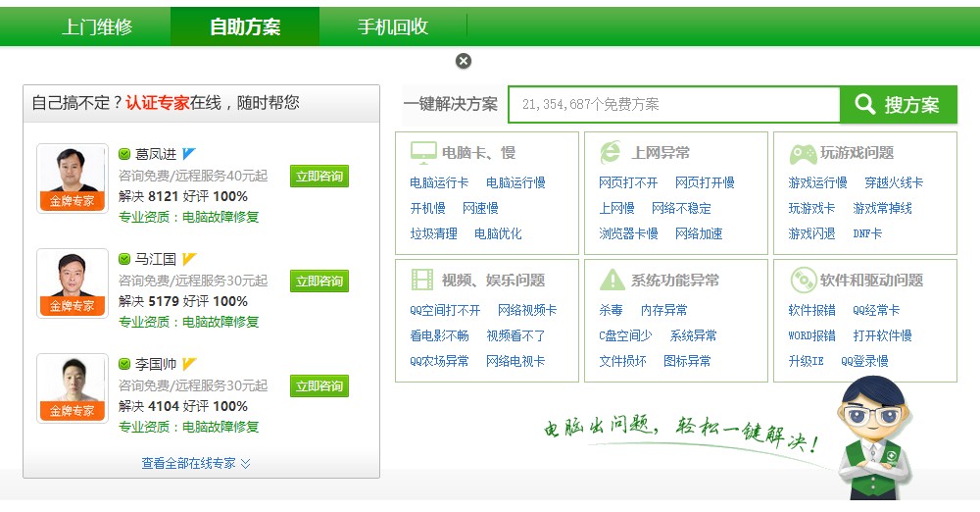Screen dimensions: 980x512
Task: Click the 系统功能异常 warning triangle icon
Action: [x=612, y=280]
